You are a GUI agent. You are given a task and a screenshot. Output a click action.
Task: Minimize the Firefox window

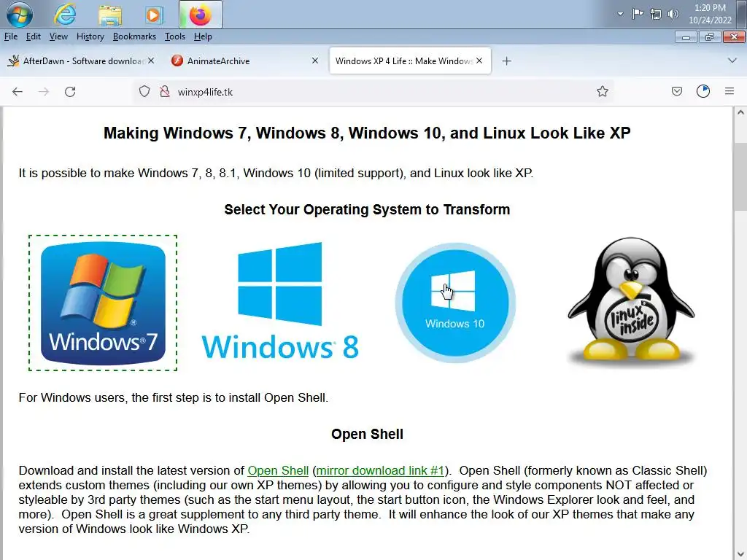tap(686, 36)
